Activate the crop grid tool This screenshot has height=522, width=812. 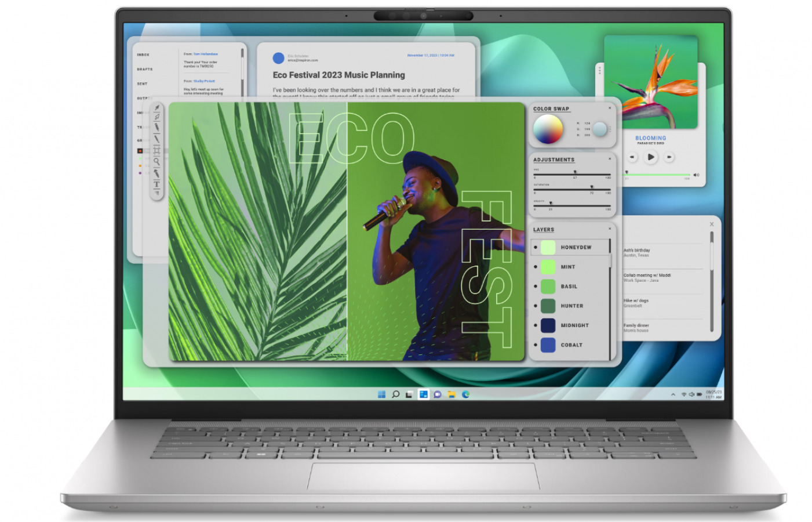(156, 150)
